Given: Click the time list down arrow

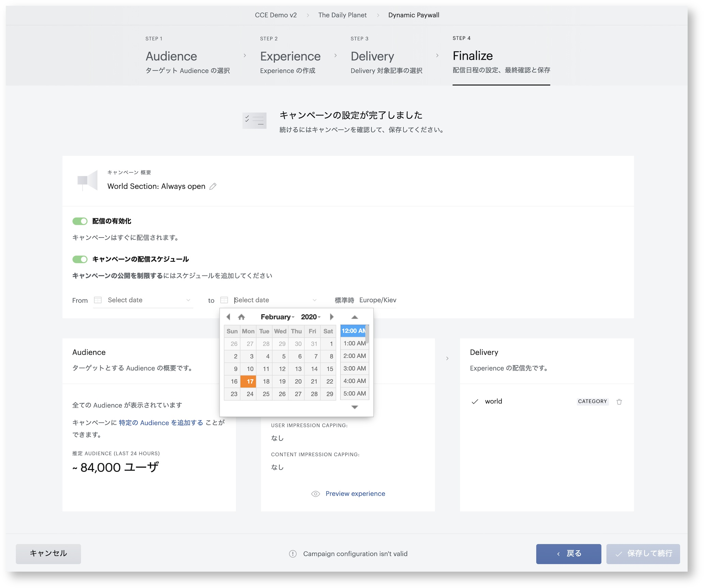Looking at the screenshot, I should pyautogui.click(x=355, y=407).
